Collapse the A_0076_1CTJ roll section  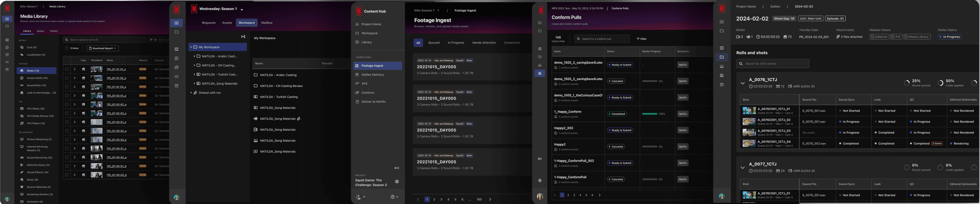[742, 83]
